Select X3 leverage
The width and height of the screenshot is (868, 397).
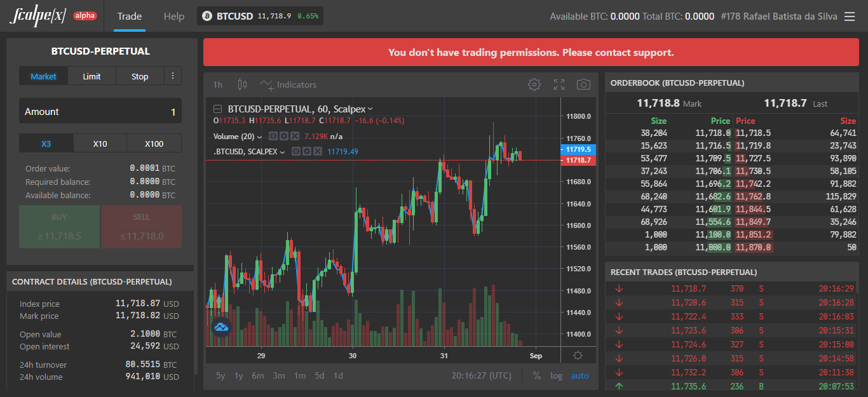click(46, 144)
